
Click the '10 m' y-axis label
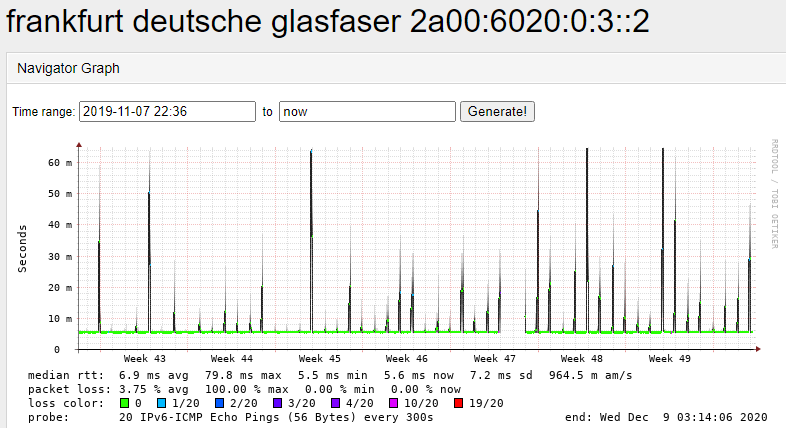[x=60, y=319]
